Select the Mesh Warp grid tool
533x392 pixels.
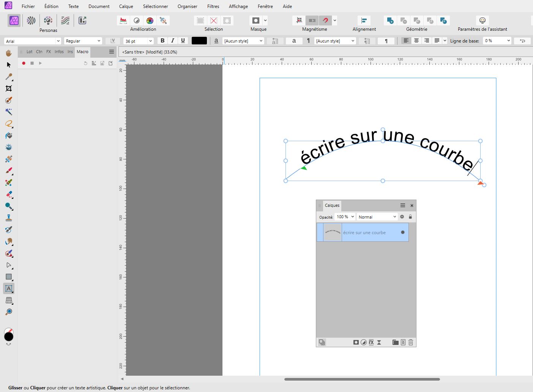pos(9,300)
